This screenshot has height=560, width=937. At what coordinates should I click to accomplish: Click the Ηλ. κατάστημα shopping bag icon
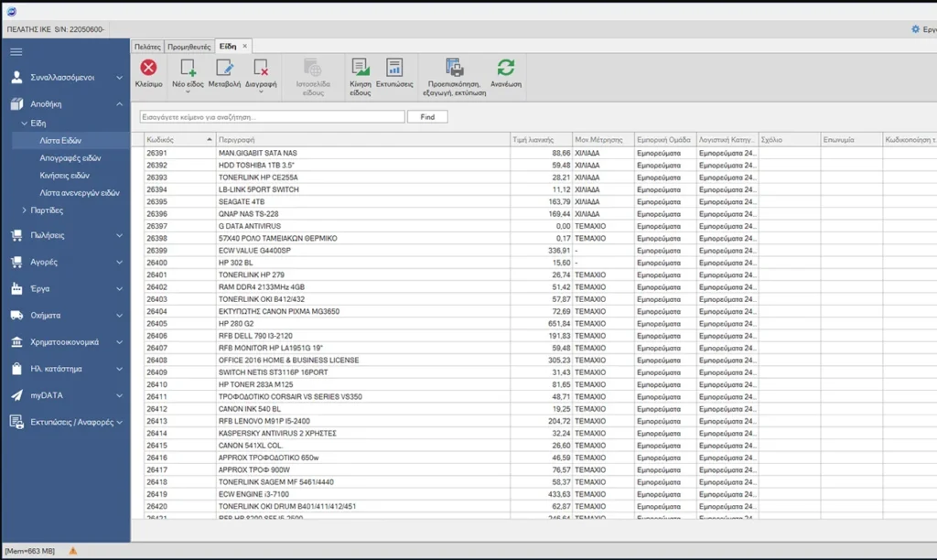(16, 369)
